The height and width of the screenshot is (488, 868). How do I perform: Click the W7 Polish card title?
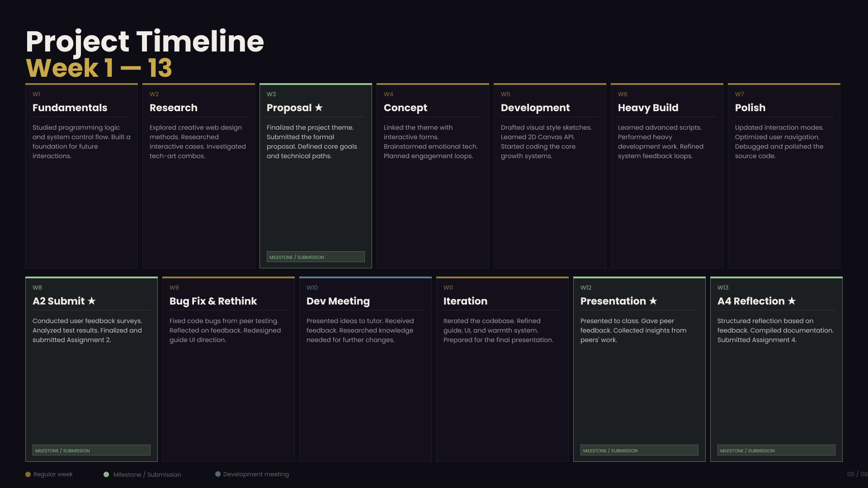pos(750,108)
